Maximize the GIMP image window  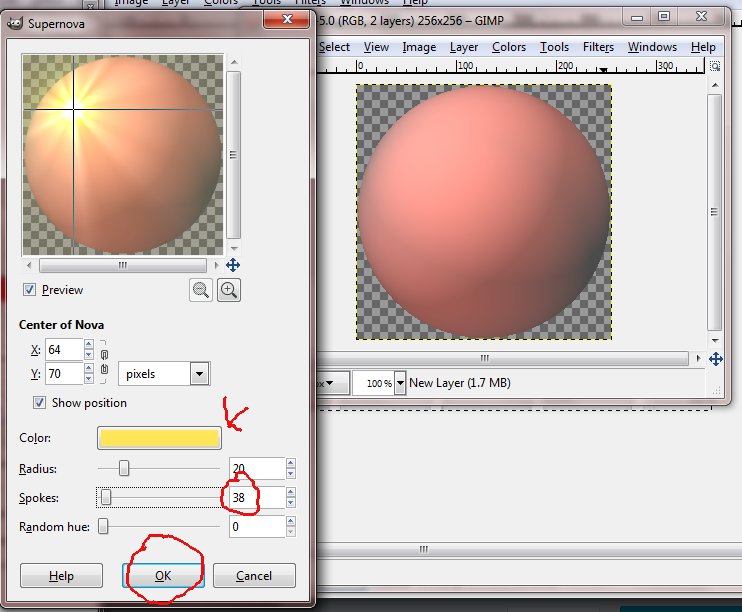pyautogui.click(x=663, y=17)
